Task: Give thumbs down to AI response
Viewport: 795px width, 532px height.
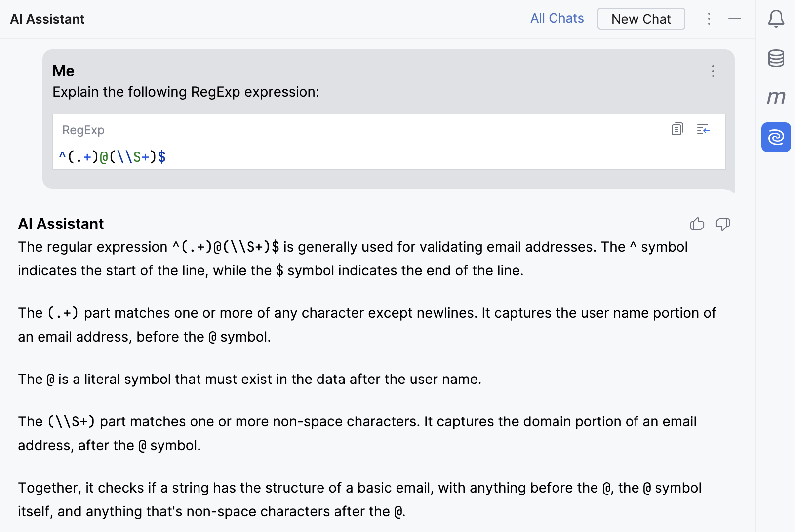Action: coord(723,224)
